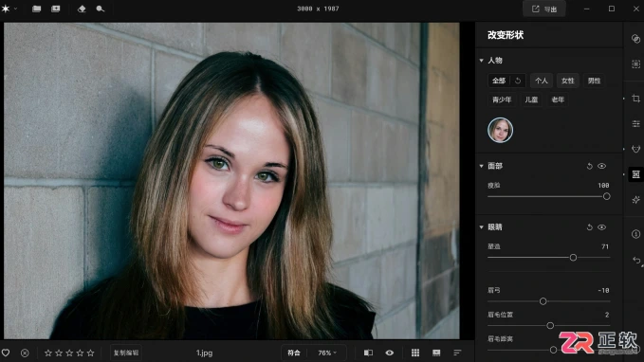Toggle visibility of 面部 adjustments
Screen dimensions: 644x362
click(601, 166)
